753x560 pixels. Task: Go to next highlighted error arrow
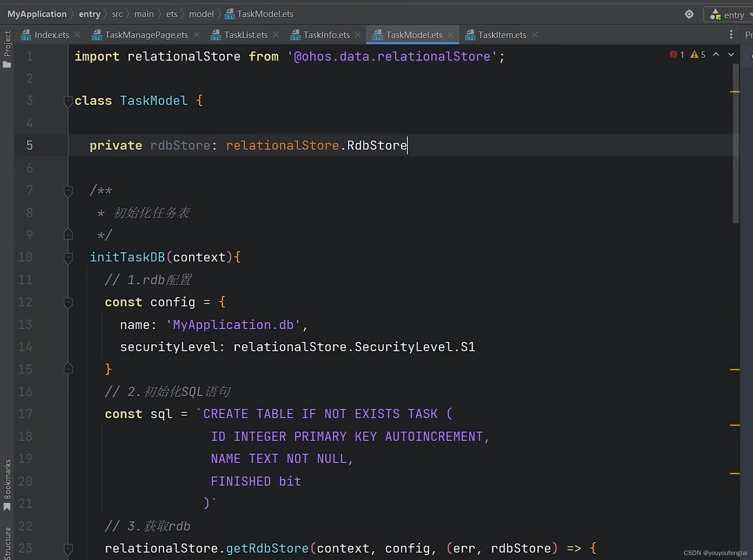(x=731, y=54)
